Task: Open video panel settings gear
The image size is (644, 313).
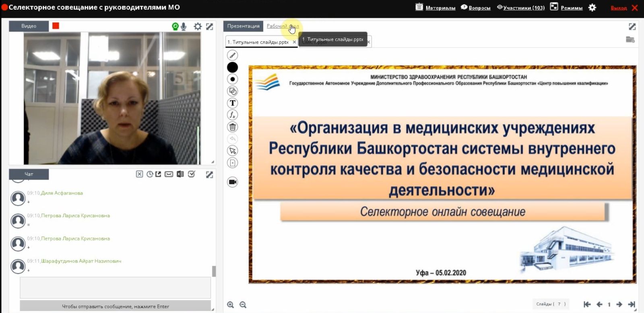Action: (x=198, y=27)
